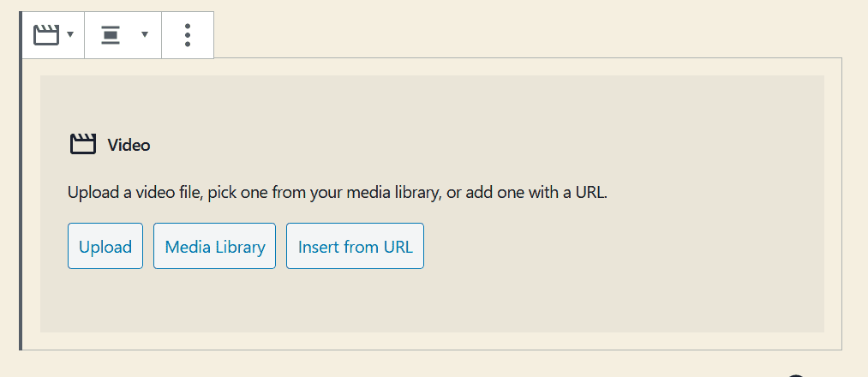Choose Insert from URL
This screenshot has width=868, height=377.
(355, 246)
